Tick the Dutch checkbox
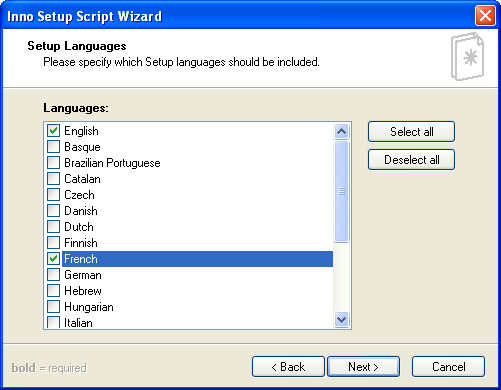The height and width of the screenshot is (390, 501). coord(53,227)
